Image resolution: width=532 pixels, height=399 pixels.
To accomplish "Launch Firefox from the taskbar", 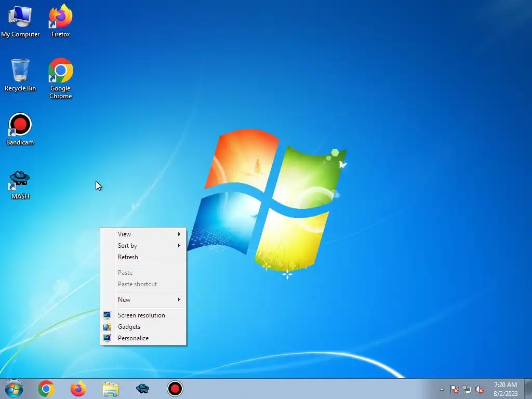I will (78, 389).
